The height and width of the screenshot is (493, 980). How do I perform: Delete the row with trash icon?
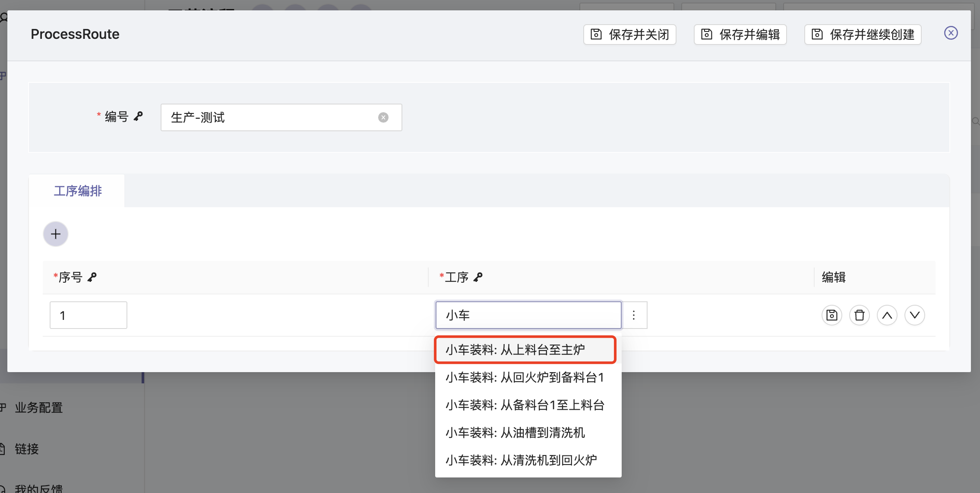[859, 315]
